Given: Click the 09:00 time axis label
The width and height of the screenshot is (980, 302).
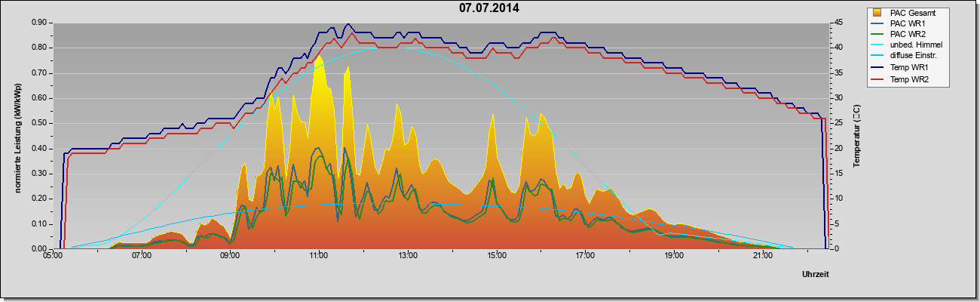Looking at the screenshot, I should 230,256.
